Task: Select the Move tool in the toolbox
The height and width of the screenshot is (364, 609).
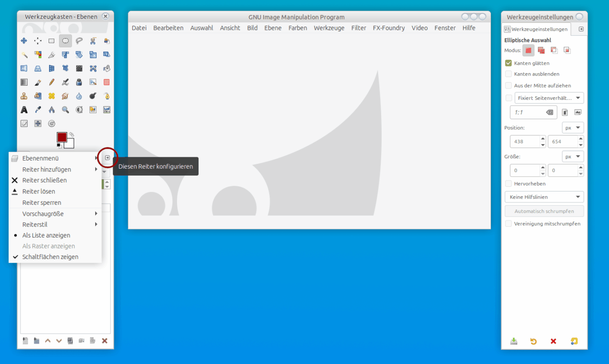Action: pos(24,41)
